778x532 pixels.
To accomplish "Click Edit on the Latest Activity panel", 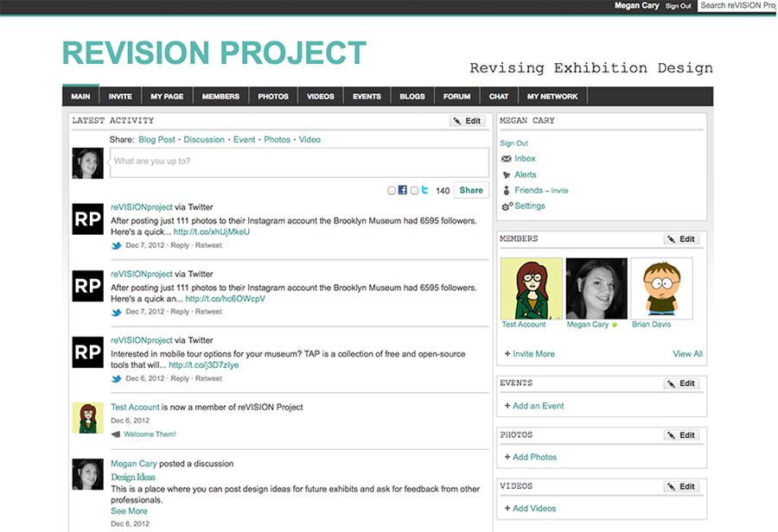I will click(468, 121).
